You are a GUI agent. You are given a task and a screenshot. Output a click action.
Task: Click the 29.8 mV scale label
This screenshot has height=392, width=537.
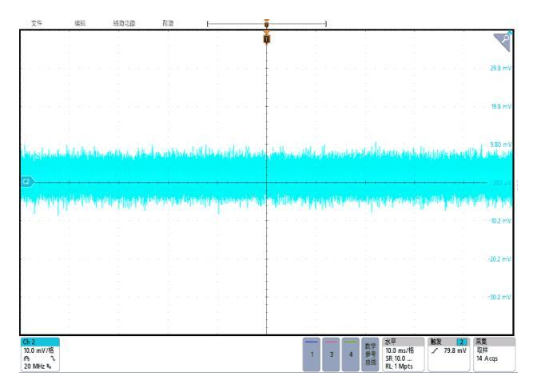[x=500, y=68]
